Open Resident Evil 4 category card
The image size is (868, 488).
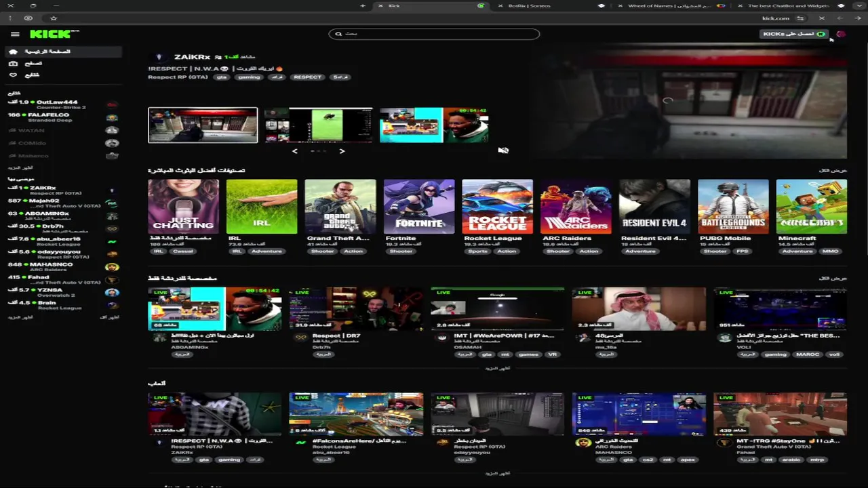pyautogui.click(x=654, y=207)
